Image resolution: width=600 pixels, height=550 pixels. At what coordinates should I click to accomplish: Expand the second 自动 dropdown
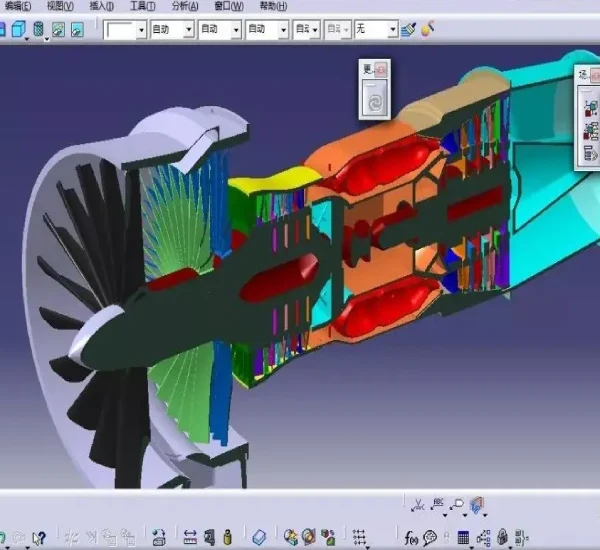236,29
